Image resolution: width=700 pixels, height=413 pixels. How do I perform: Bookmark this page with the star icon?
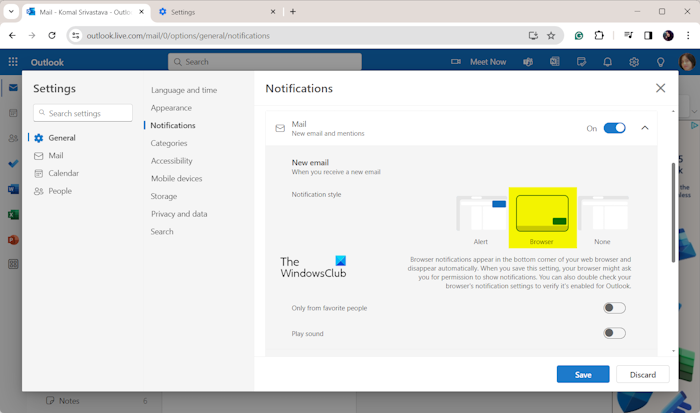point(551,36)
